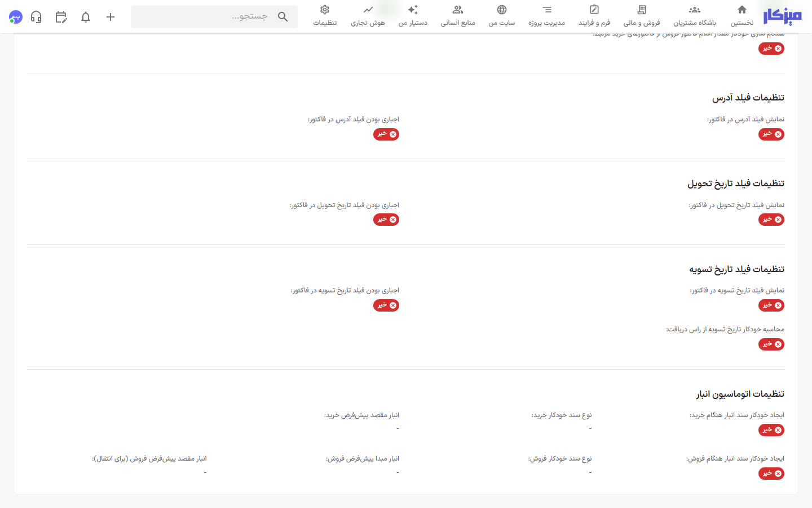Open the نخستین home menu
The width and height of the screenshot is (812, 508).
click(742, 16)
